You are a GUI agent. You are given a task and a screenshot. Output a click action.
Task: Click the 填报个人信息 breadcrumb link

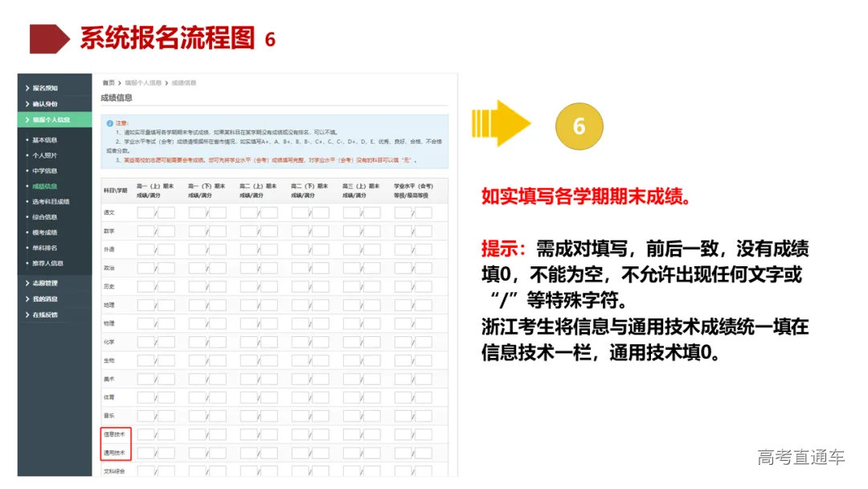click(143, 82)
